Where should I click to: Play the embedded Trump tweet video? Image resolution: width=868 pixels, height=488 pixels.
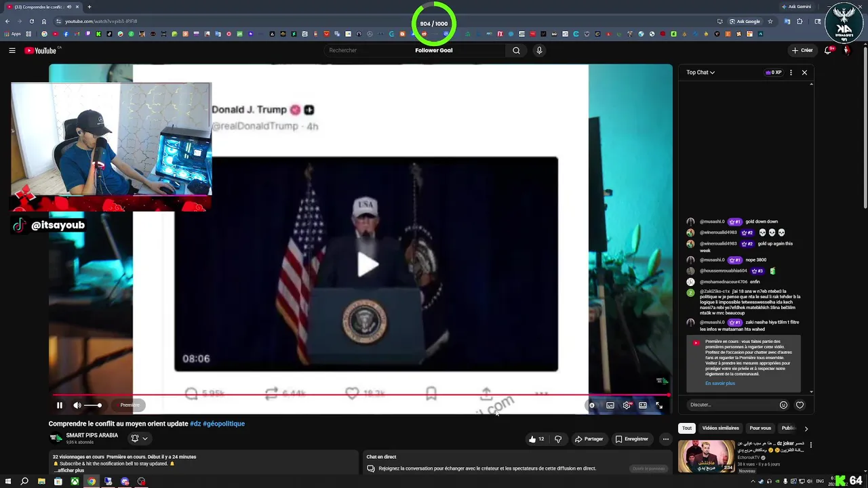366,264
